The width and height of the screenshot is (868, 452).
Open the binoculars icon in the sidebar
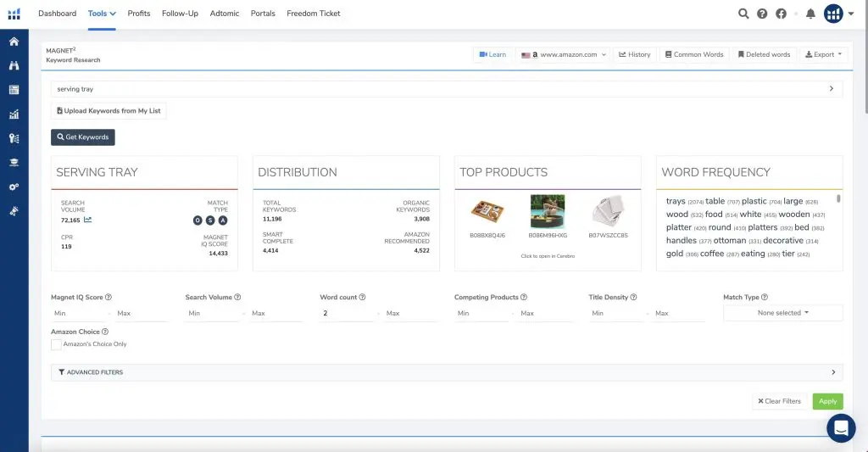[x=14, y=65]
